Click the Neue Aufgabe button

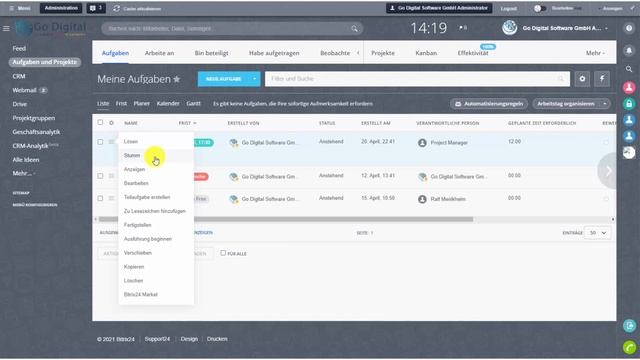[x=223, y=79]
